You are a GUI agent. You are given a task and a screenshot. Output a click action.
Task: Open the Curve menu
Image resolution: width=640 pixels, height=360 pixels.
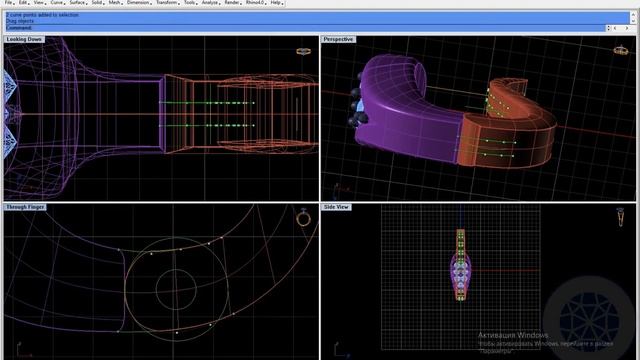(57, 2)
